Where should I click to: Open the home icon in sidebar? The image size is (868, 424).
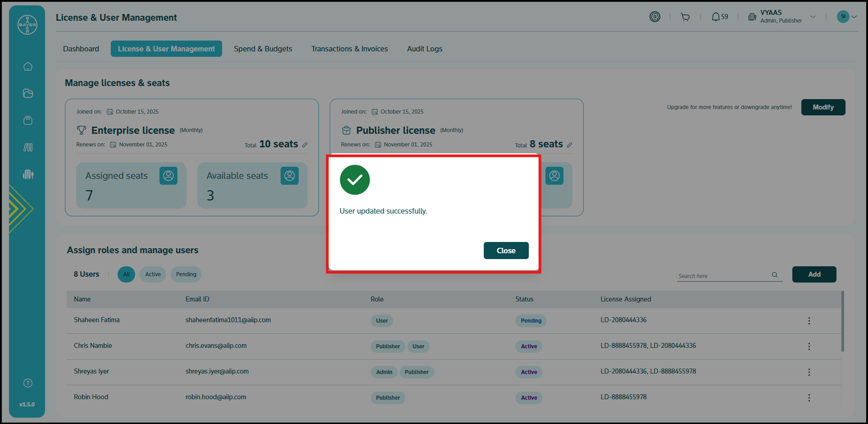click(28, 67)
